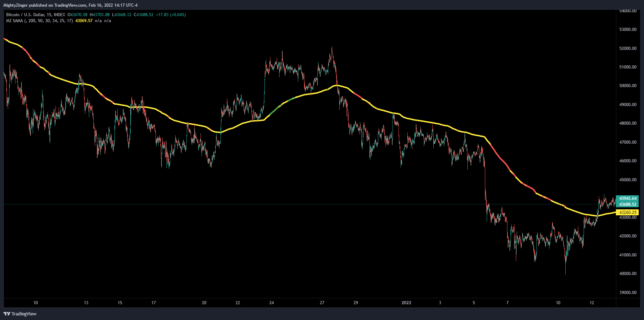Viewport: 644px width, 320px height.
Task: Click the 47000.00 price axis label
Action: [x=628, y=142]
